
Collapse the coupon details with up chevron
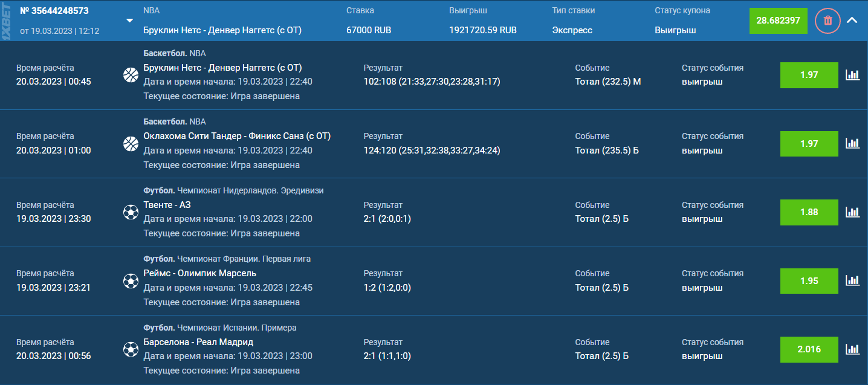pyautogui.click(x=852, y=21)
